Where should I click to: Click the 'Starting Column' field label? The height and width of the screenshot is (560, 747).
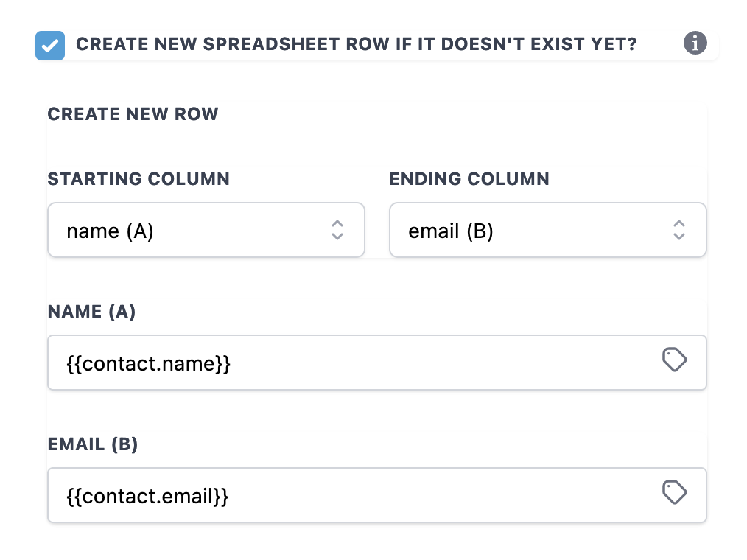point(138,179)
